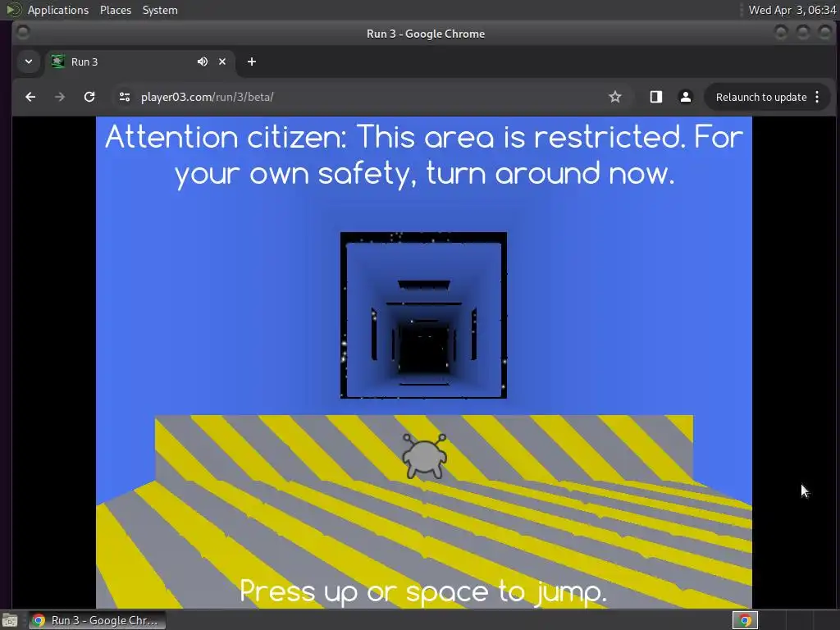Open the Applications menu

click(x=58, y=10)
